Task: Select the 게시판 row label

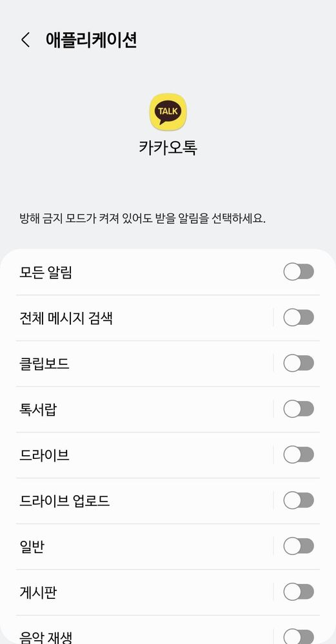Action: point(38,592)
